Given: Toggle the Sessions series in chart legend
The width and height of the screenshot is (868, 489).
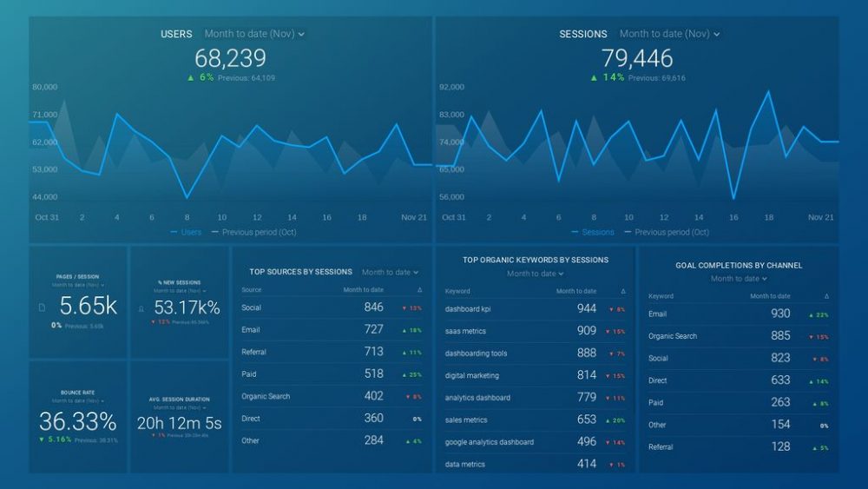Looking at the screenshot, I should (593, 233).
